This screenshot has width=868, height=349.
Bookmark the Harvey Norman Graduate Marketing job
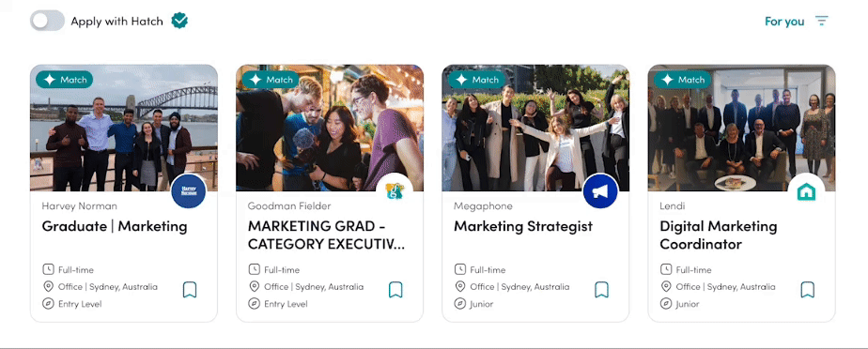pos(190,289)
